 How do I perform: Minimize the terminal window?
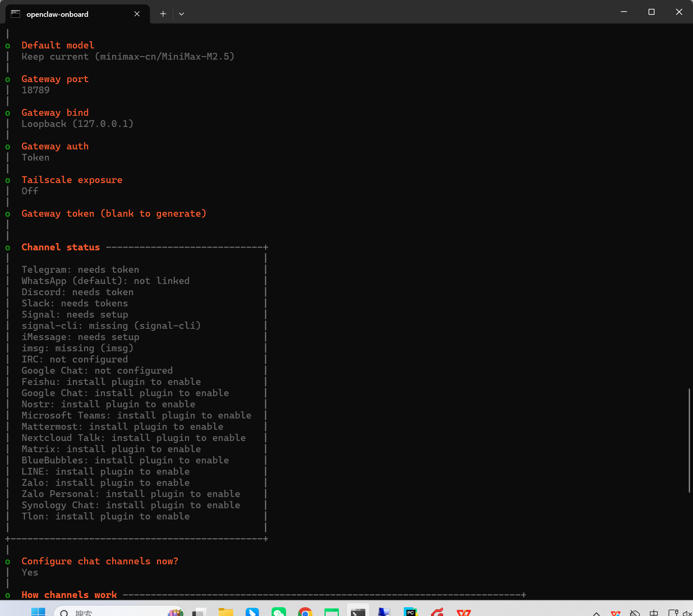pyautogui.click(x=624, y=12)
